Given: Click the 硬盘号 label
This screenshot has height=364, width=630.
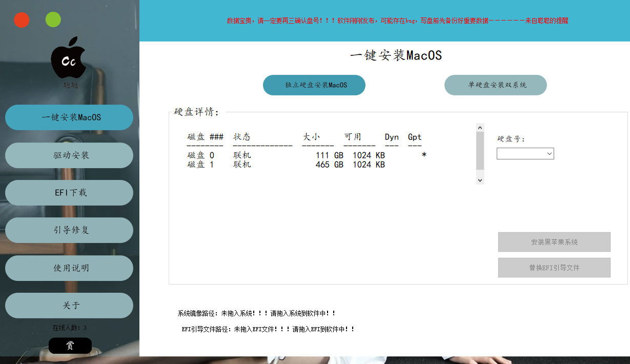Looking at the screenshot, I should 512,139.
